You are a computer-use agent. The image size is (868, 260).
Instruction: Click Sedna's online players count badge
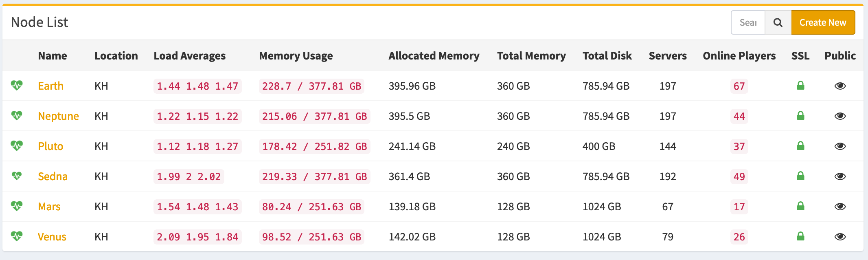coord(739,176)
